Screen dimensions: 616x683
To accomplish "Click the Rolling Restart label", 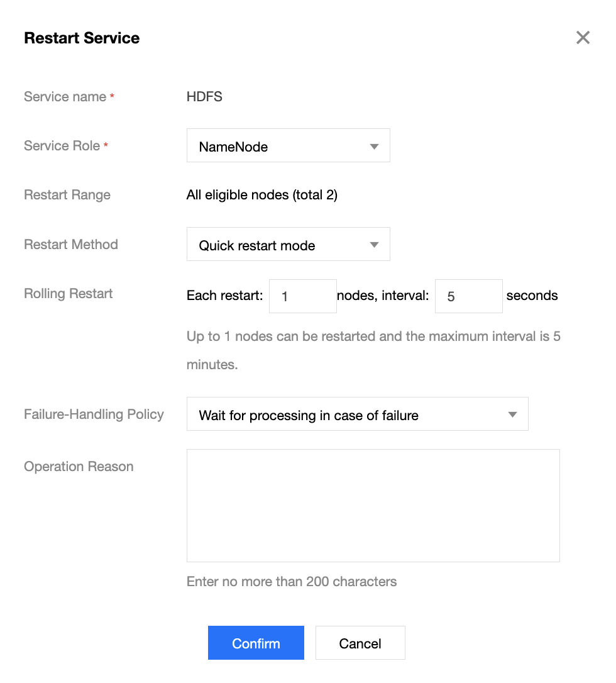I will tap(69, 294).
